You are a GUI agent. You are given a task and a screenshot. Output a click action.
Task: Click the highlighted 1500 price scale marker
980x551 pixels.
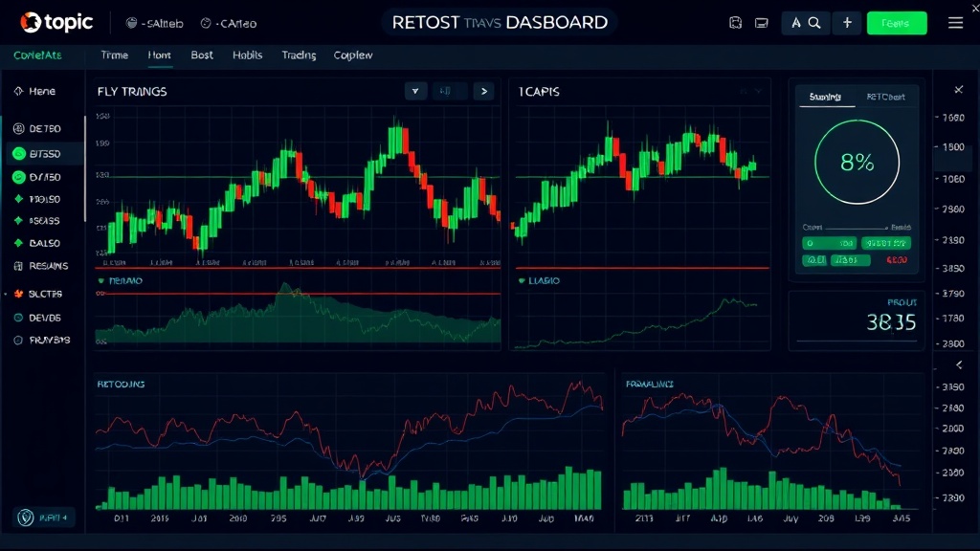[x=953, y=147]
